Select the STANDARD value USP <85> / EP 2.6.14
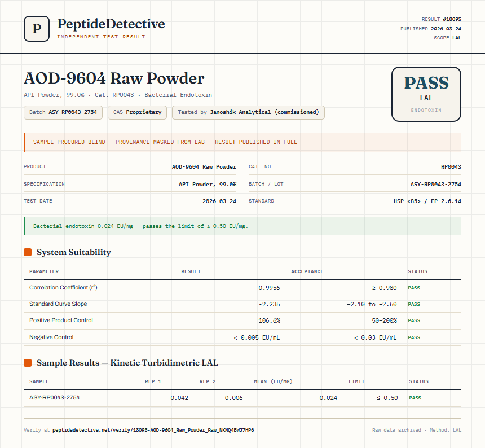This screenshot has height=448, width=485. coord(427,201)
